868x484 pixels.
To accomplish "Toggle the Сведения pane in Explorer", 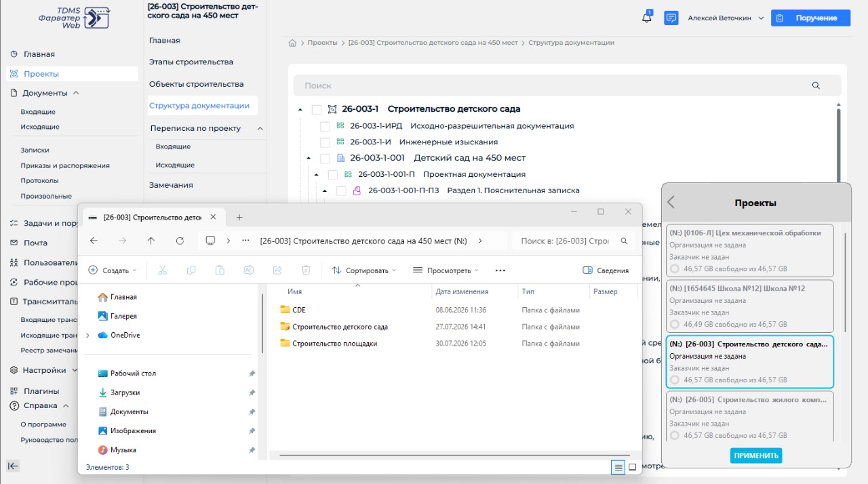I will tap(606, 270).
